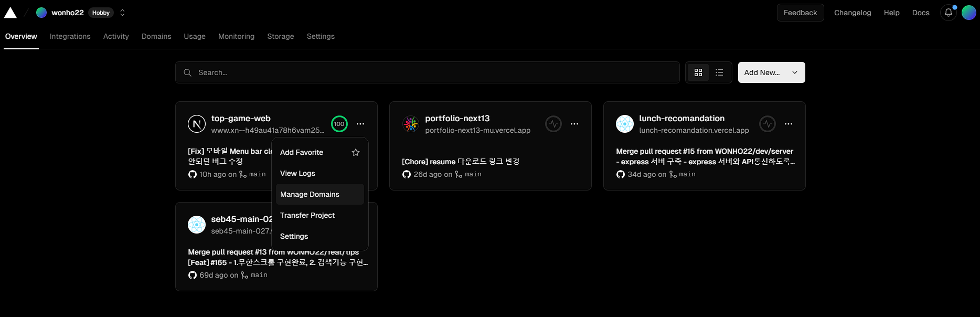
Task: Click the seb45-main React project icon
Action: tap(197, 225)
